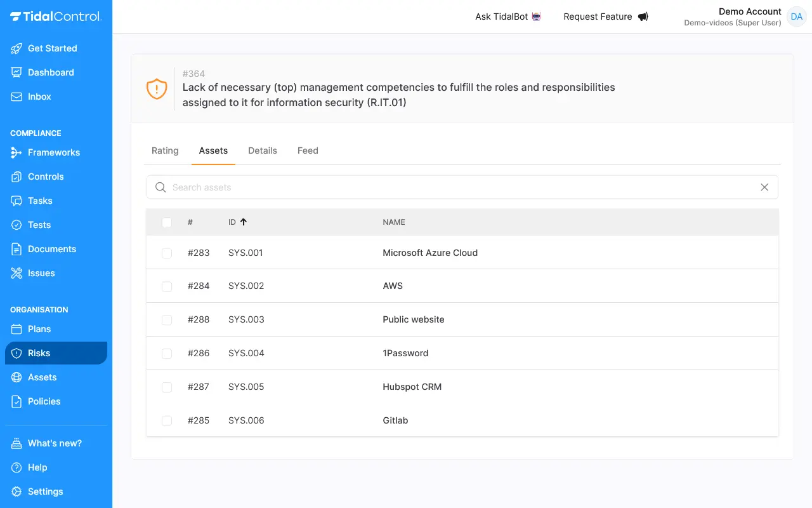Screen dimensions: 812x508
Task: Open the Demo Account user menu
Action: (745, 17)
